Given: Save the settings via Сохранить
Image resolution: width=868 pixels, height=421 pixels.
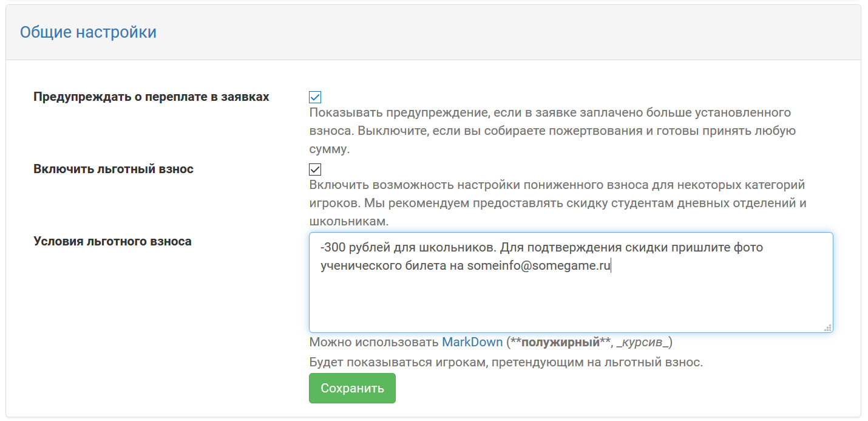Looking at the screenshot, I should tap(352, 388).
